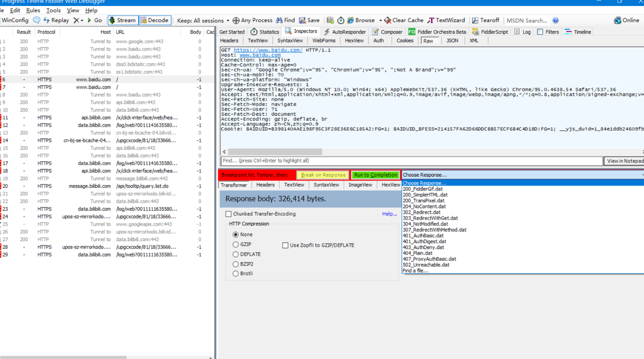Select Brotli compression radio button

click(235, 274)
